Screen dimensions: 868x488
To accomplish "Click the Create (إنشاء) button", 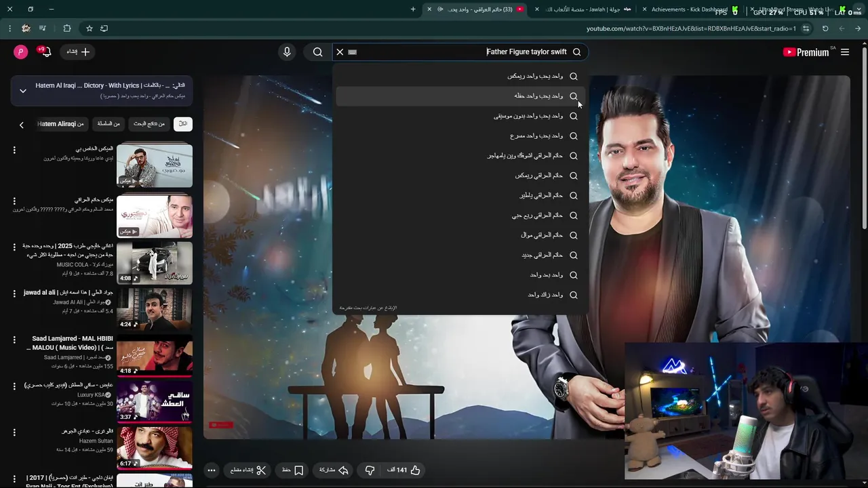I will (x=77, y=52).
